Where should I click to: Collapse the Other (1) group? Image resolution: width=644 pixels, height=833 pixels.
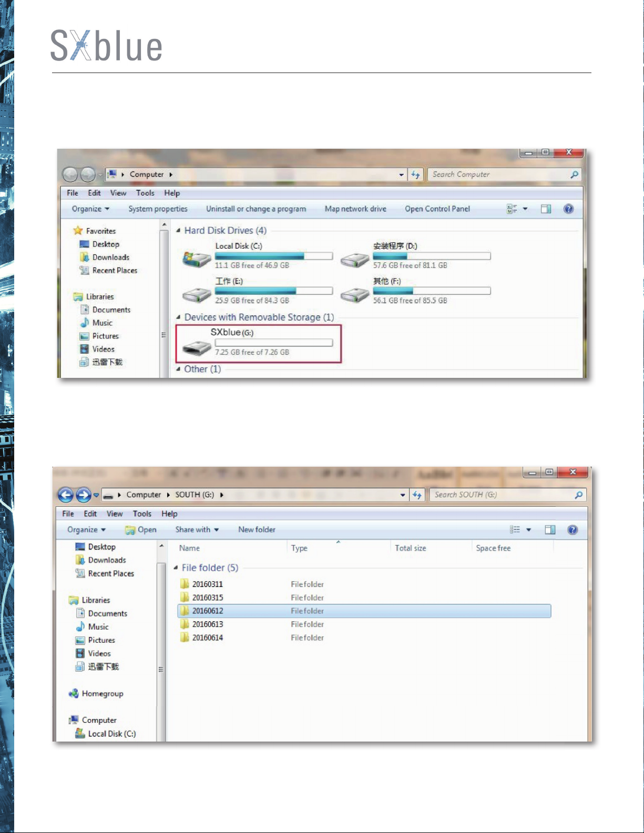[178, 369]
